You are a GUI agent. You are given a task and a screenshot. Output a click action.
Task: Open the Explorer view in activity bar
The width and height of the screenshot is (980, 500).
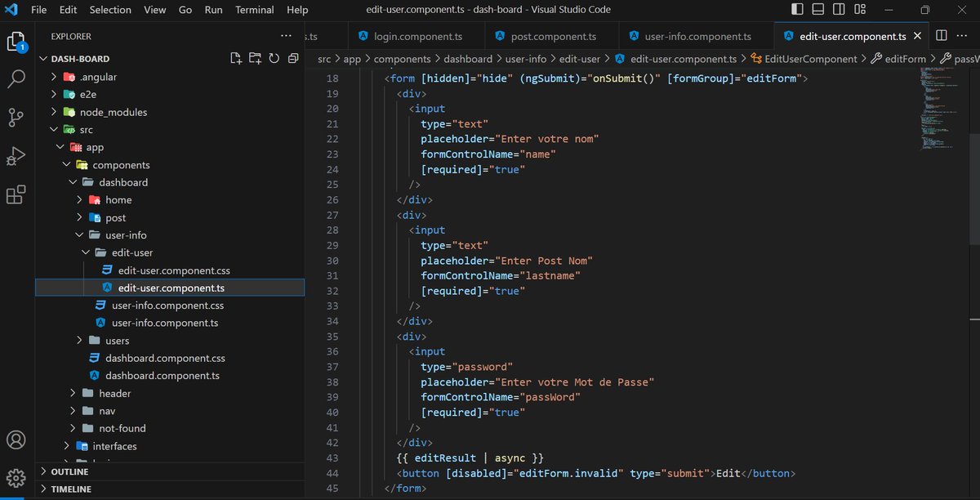[16, 40]
